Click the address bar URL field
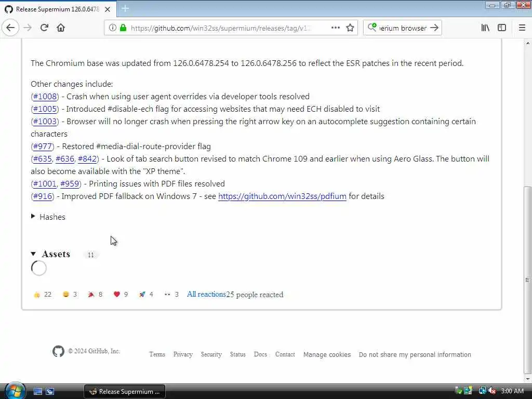The height and width of the screenshot is (399, 532). coord(220,28)
